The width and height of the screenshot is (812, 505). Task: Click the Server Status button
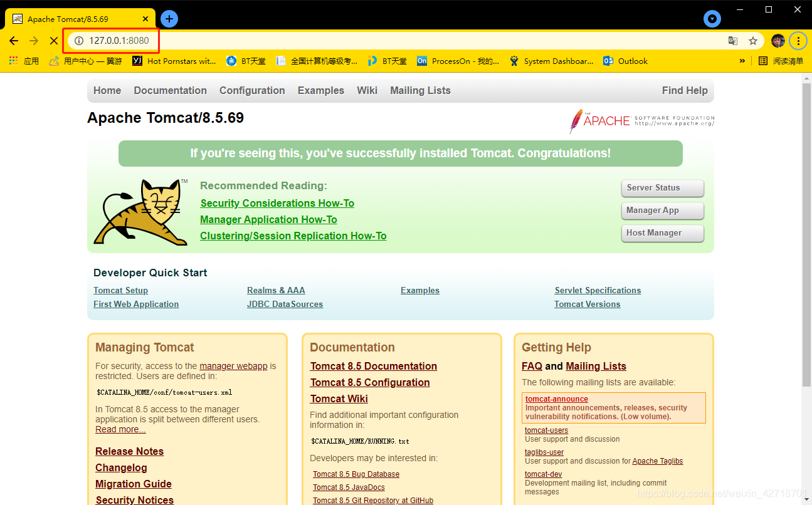[663, 188]
